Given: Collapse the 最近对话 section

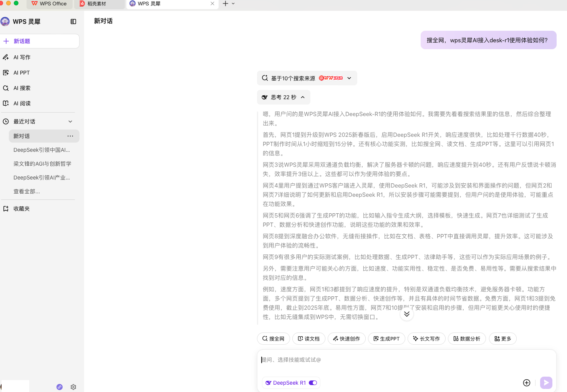Looking at the screenshot, I should point(70,121).
